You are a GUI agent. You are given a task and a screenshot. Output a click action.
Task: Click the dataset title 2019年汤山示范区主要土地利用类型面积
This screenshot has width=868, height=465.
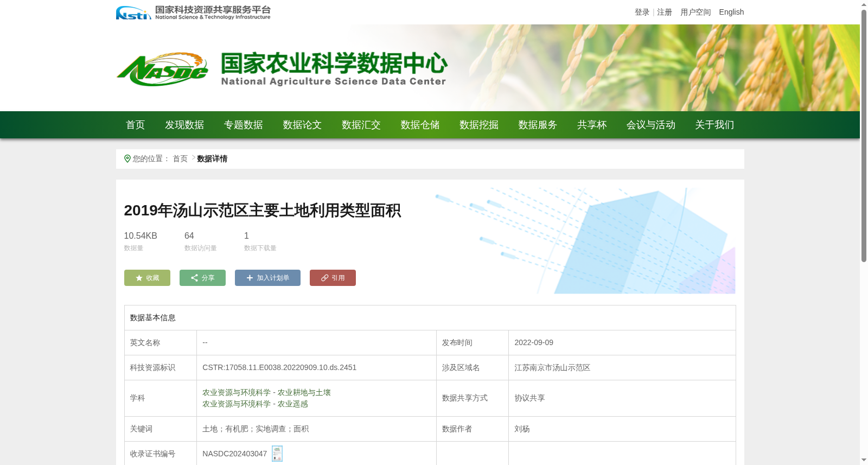263,211
